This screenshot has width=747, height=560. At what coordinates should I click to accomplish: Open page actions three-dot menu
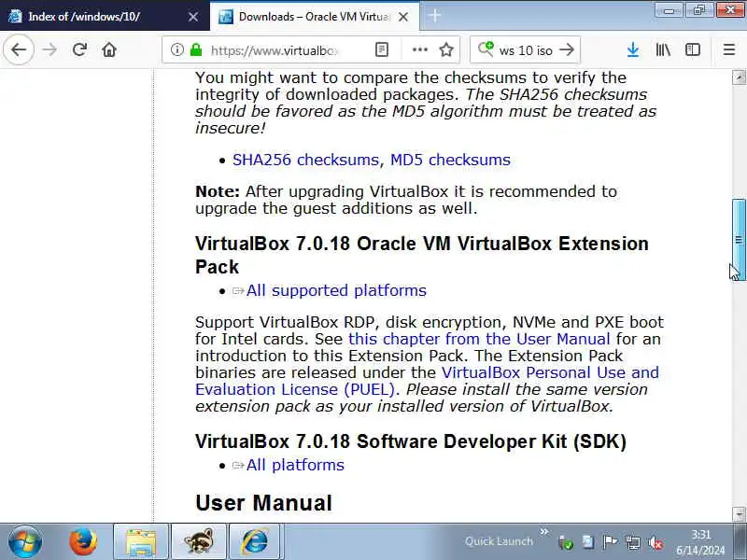tap(419, 49)
